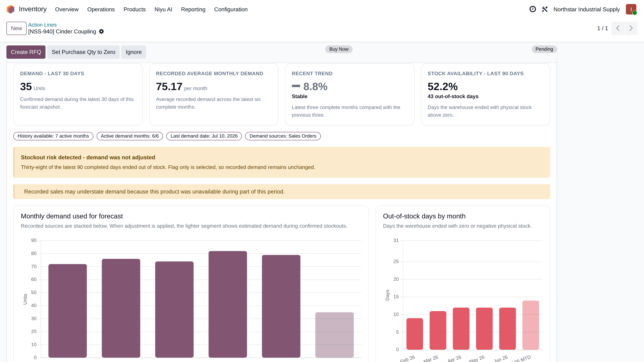Open the Reporting menu

tap(193, 9)
